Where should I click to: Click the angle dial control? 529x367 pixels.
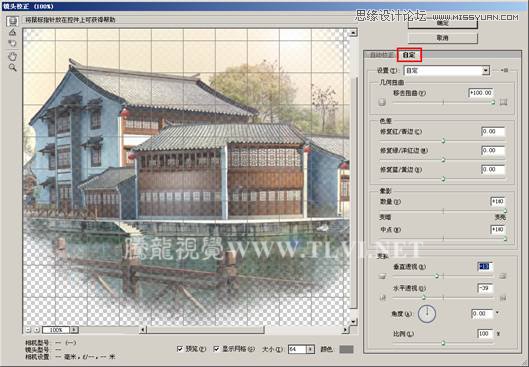click(427, 313)
